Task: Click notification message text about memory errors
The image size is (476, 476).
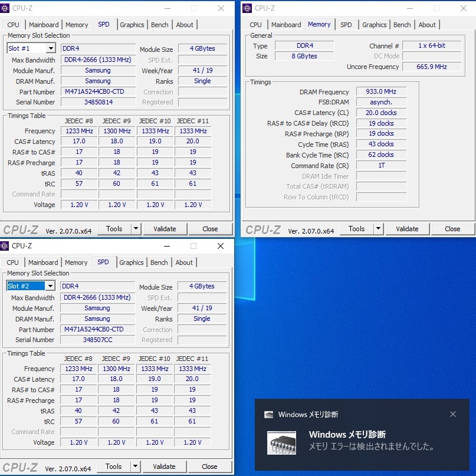Action: pos(372,447)
